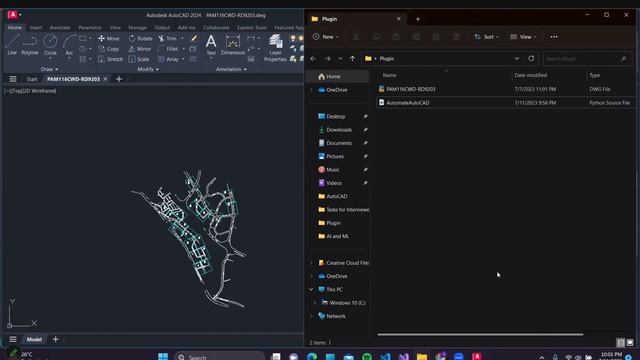Click the taskbar Search box
This screenshot has height=360, width=640.
pyautogui.click(x=220, y=356)
